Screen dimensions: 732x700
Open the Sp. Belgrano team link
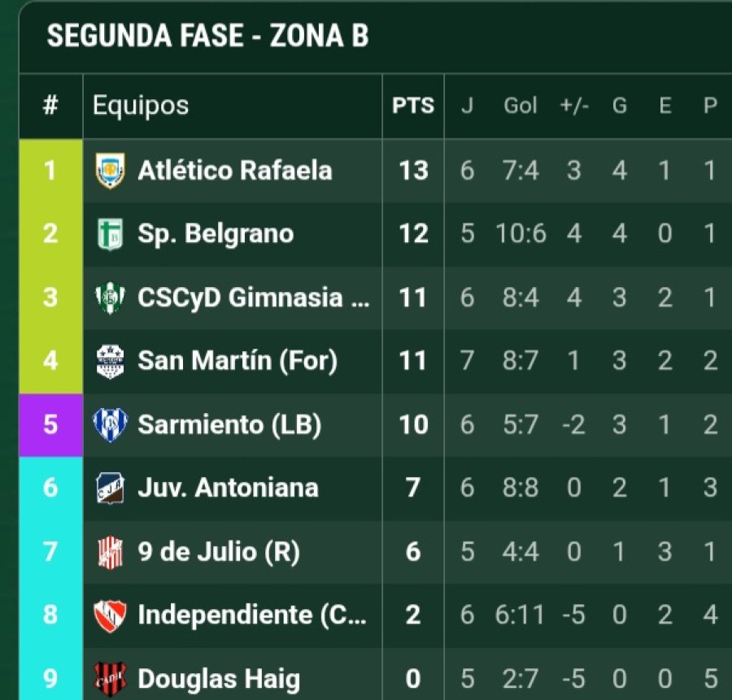click(x=215, y=234)
